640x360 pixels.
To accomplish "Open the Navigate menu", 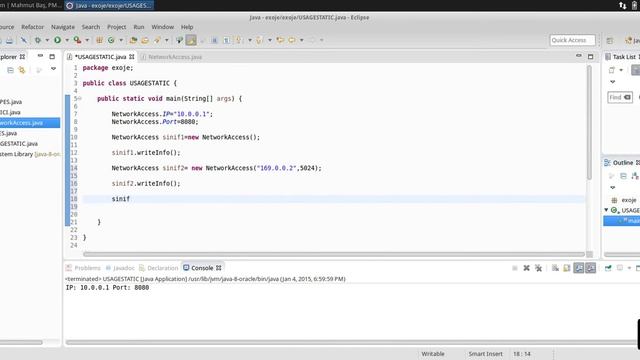I will (63, 27).
